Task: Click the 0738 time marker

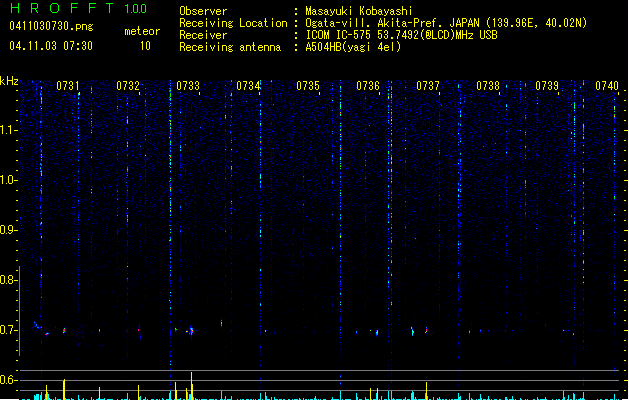Action: [488, 86]
